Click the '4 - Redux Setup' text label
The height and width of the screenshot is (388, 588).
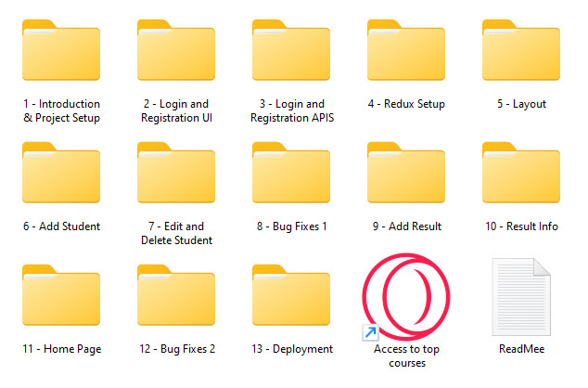(406, 104)
